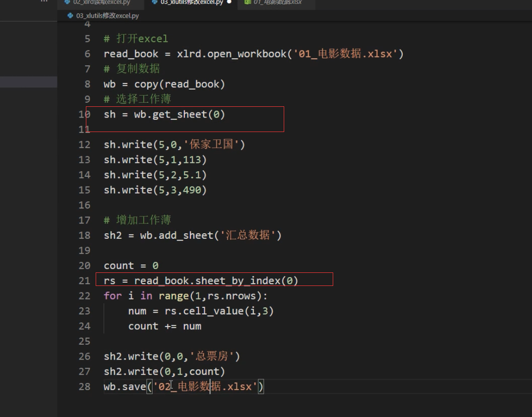Click 'copy(read_book)' on line 8
Image resolution: width=532 pixels, height=417 pixels.
pos(180,84)
